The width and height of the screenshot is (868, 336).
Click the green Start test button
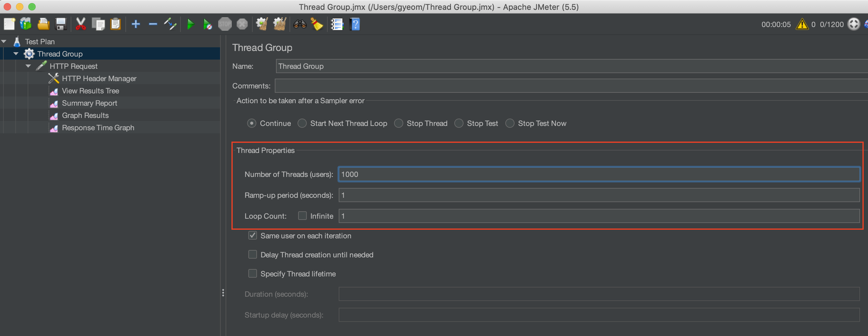tap(190, 24)
